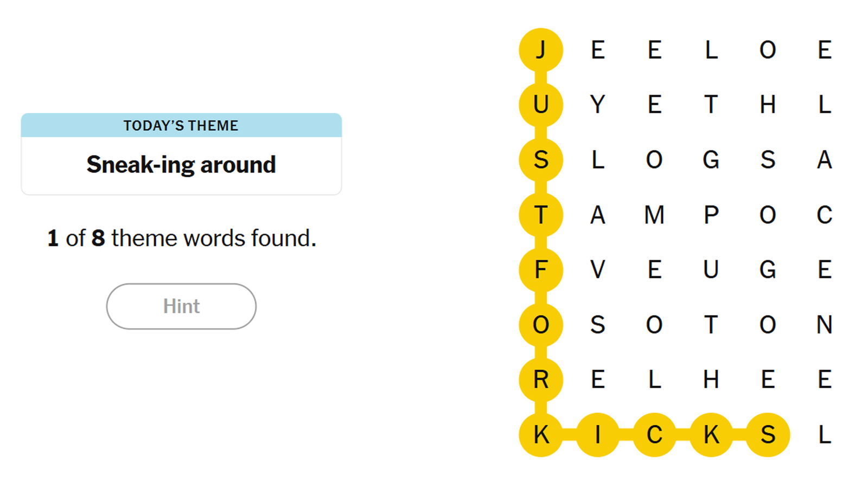Pick the letter M in the grid
868x488 pixels.
tap(654, 215)
